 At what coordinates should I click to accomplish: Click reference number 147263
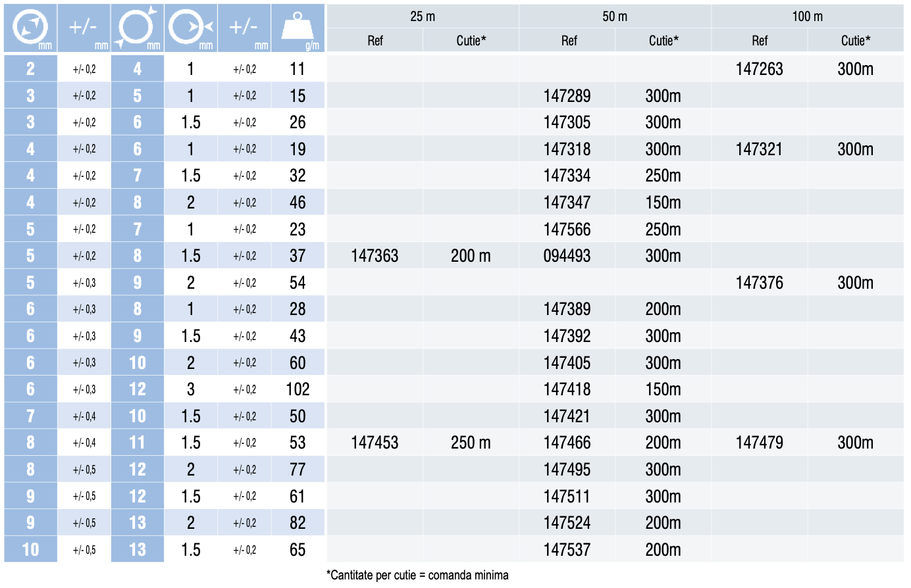(759, 69)
